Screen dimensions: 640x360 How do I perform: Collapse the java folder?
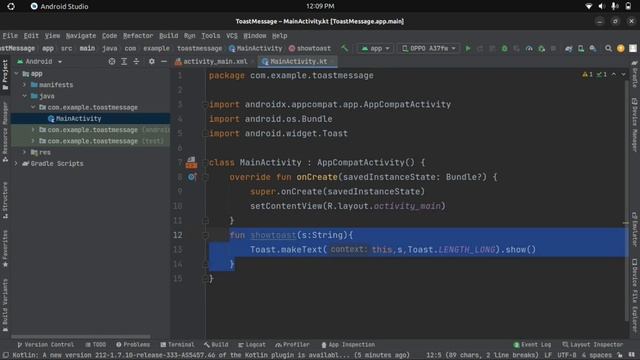(x=24, y=96)
